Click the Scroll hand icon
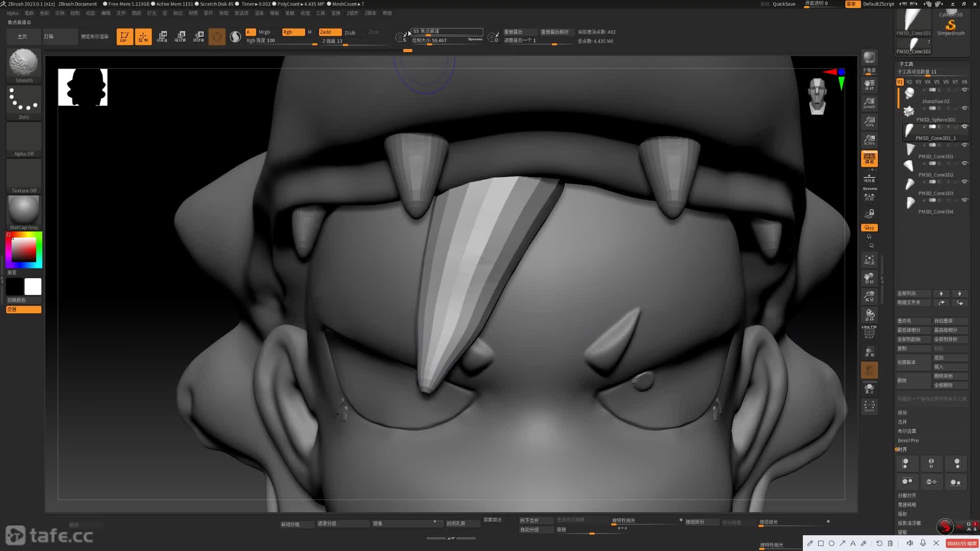Image resolution: width=980 pixels, height=551 pixels. pos(869,85)
